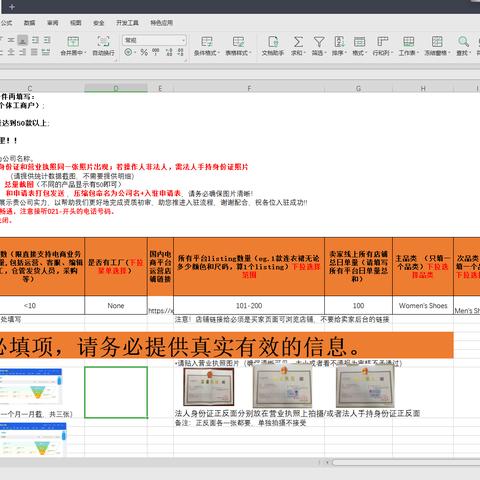
Task: Select cell containing 'None'
Action: (x=116, y=305)
